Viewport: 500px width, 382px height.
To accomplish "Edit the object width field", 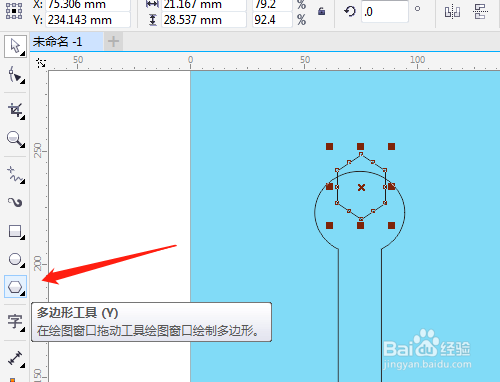I will 204,5.
